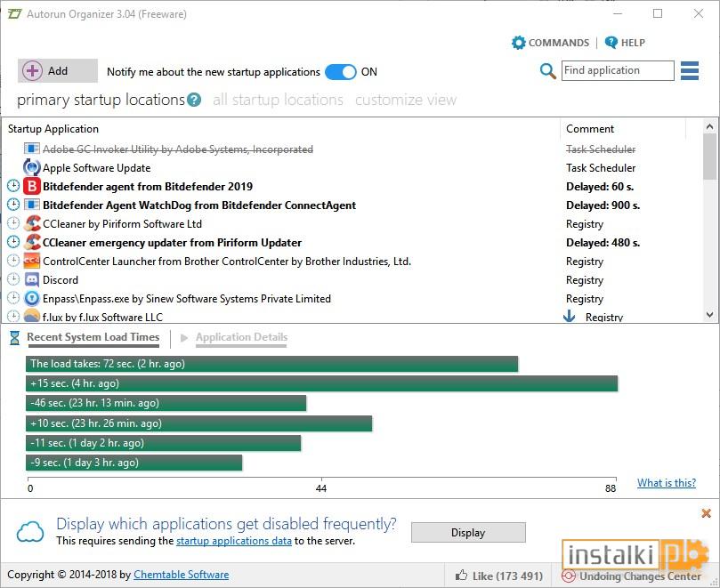Click the Bitdefender agent red B icon
Viewport: 720px width, 588px height.
click(32, 186)
